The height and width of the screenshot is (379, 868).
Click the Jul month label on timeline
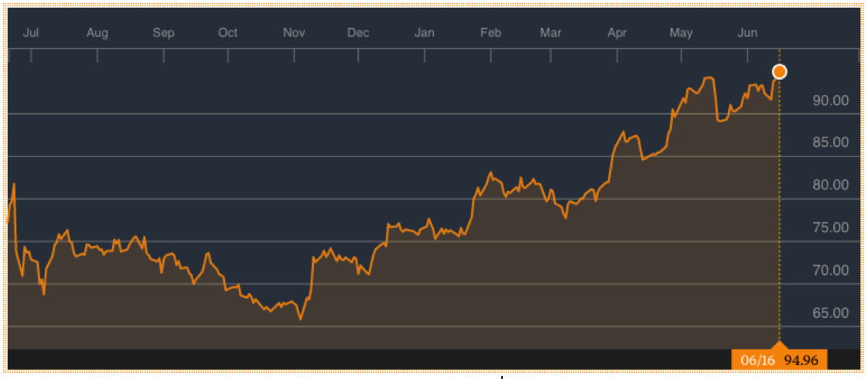32,33
